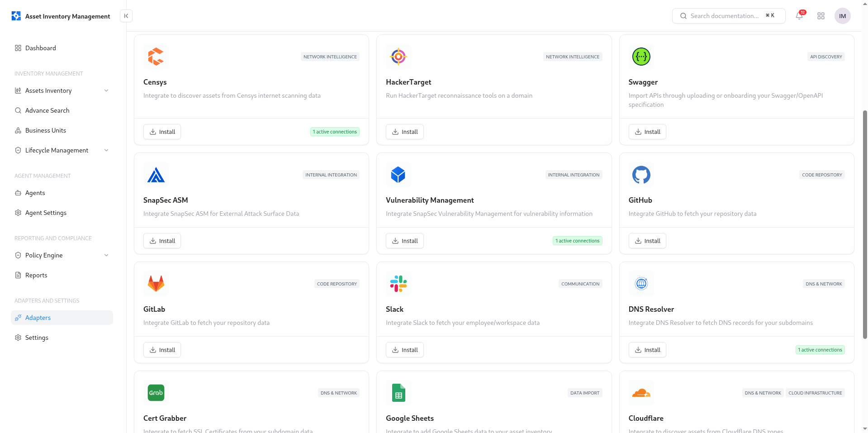Expand the Policy Engine submenu
Image resolution: width=868 pixels, height=433 pixels.
click(106, 255)
